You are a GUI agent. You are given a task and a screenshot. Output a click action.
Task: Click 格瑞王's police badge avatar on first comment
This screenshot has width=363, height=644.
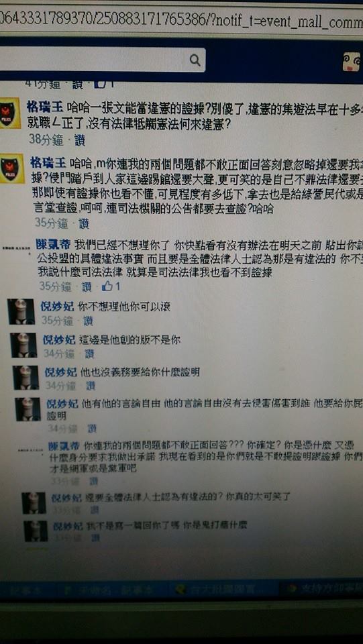(x=10, y=113)
